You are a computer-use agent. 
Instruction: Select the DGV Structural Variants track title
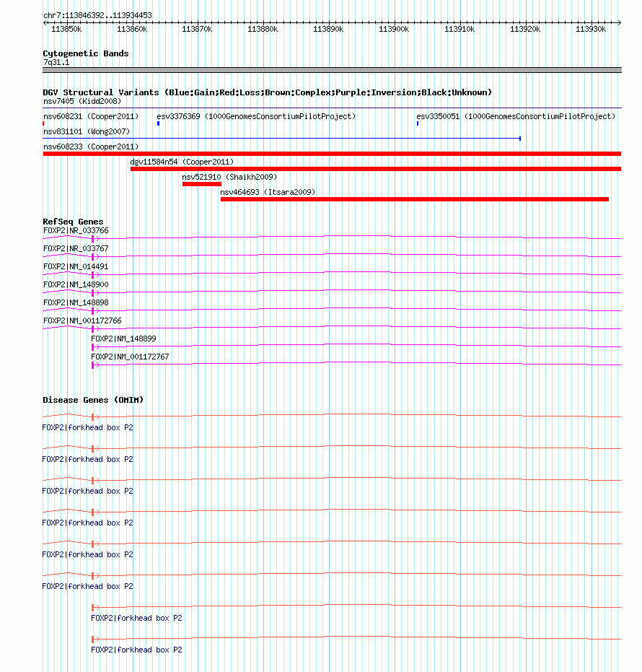click(x=267, y=92)
